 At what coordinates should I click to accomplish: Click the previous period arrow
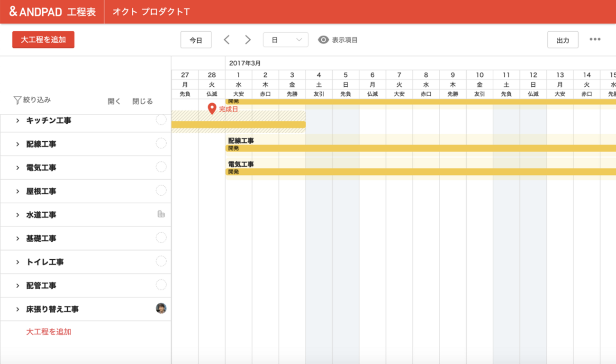click(x=226, y=40)
